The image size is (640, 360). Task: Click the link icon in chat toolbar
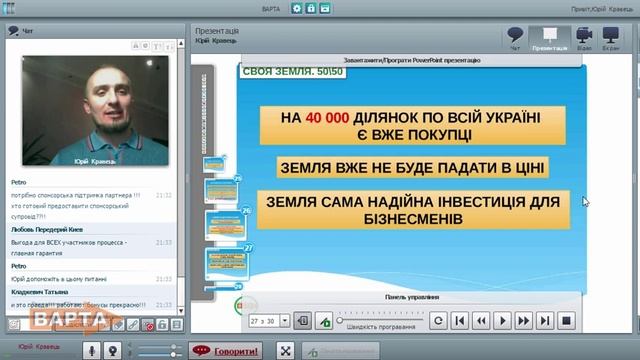coord(133,325)
